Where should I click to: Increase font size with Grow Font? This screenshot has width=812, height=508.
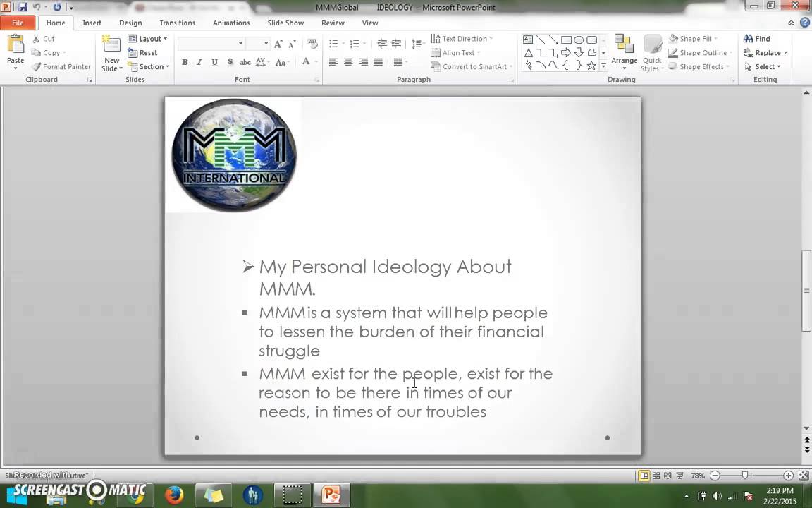coord(278,44)
